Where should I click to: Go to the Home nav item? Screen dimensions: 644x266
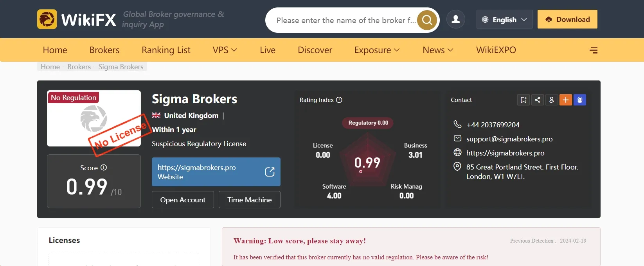click(x=55, y=50)
